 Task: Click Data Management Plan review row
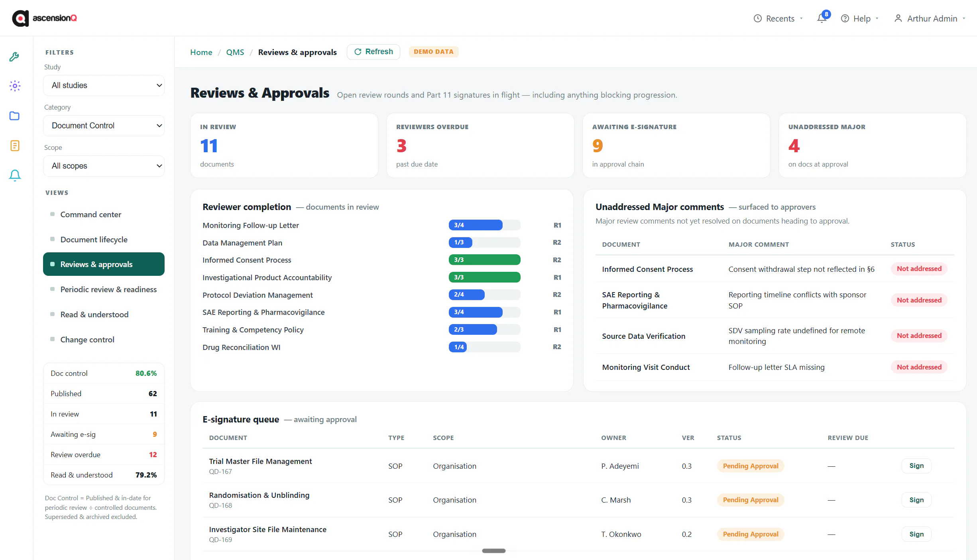click(x=382, y=243)
